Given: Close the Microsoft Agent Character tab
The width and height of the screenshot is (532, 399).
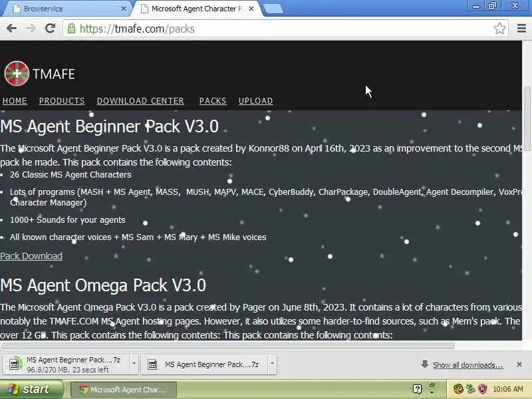Looking at the screenshot, I should click(251, 9).
